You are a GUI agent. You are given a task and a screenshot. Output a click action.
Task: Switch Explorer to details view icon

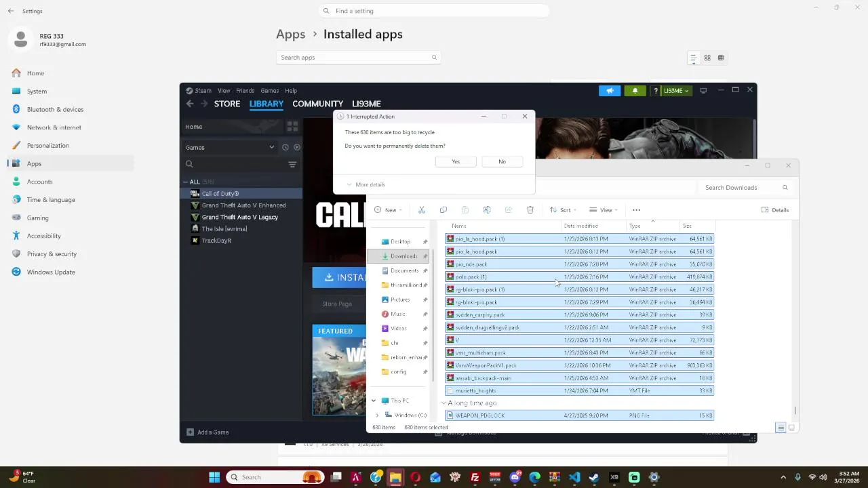(x=781, y=428)
